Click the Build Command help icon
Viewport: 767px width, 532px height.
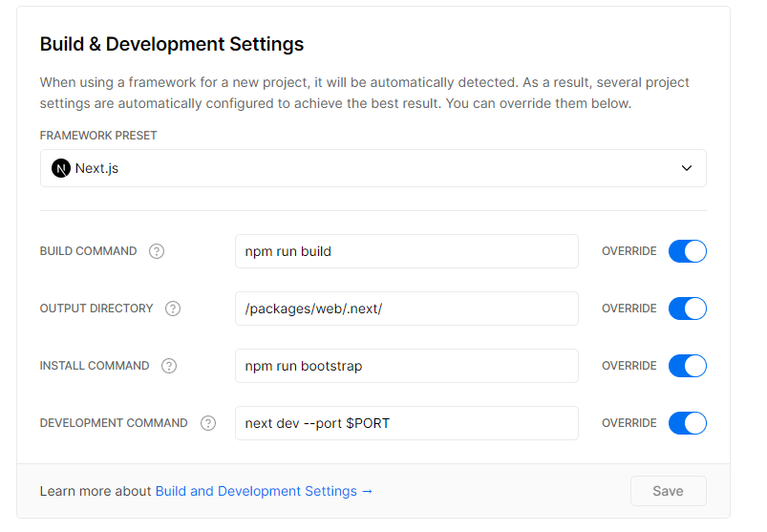click(x=157, y=251)
